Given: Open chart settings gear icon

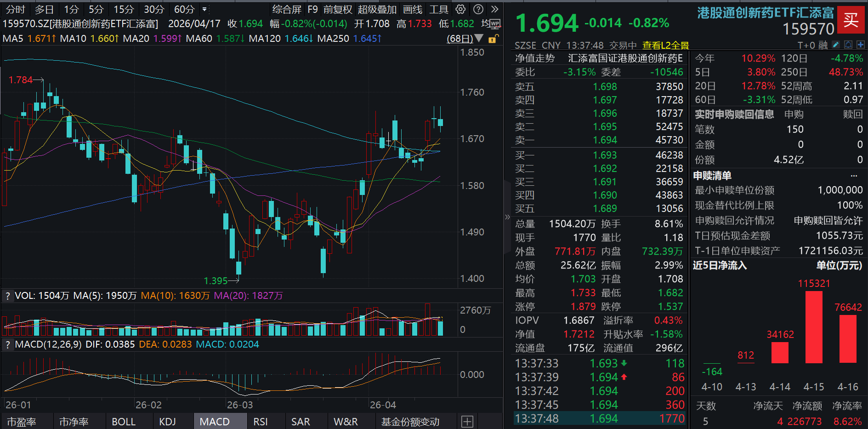Looking at the screenshot, I should click(x=460, y=9).
